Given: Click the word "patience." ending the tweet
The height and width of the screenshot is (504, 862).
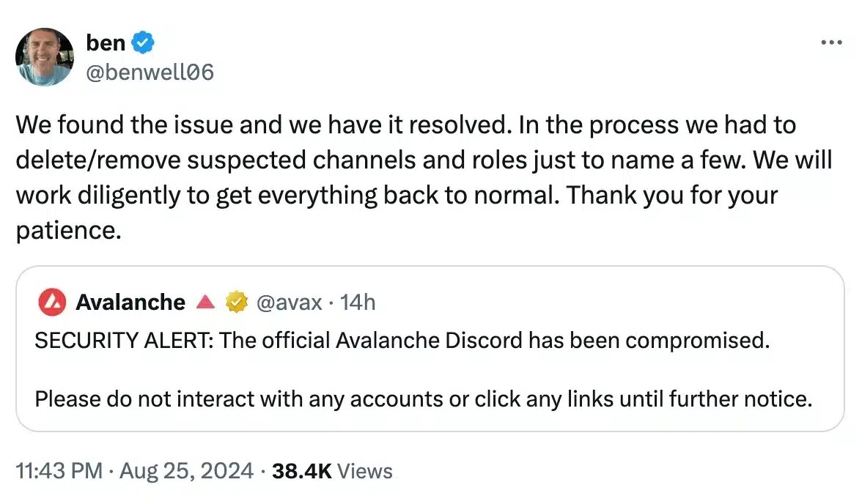Looking at the screenshot, I should click(x=67, y=231).
